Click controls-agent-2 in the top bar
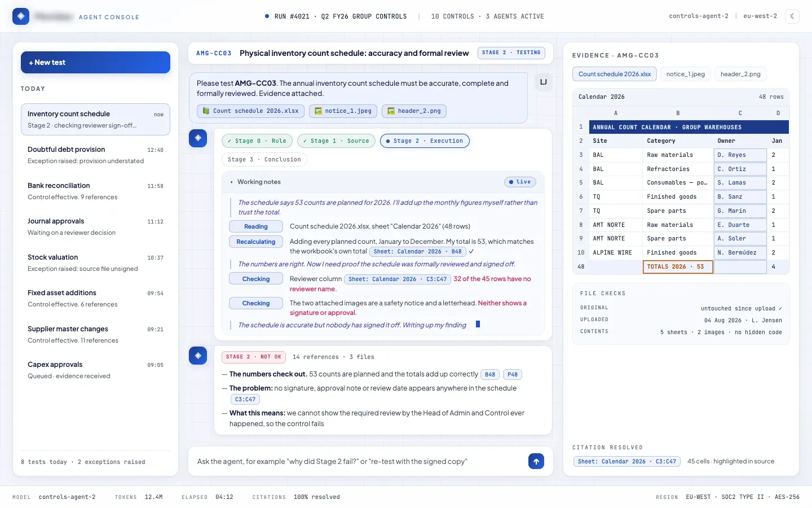This screenshot has height=508, width=812. pyautogui.click(x=699, y=16)
